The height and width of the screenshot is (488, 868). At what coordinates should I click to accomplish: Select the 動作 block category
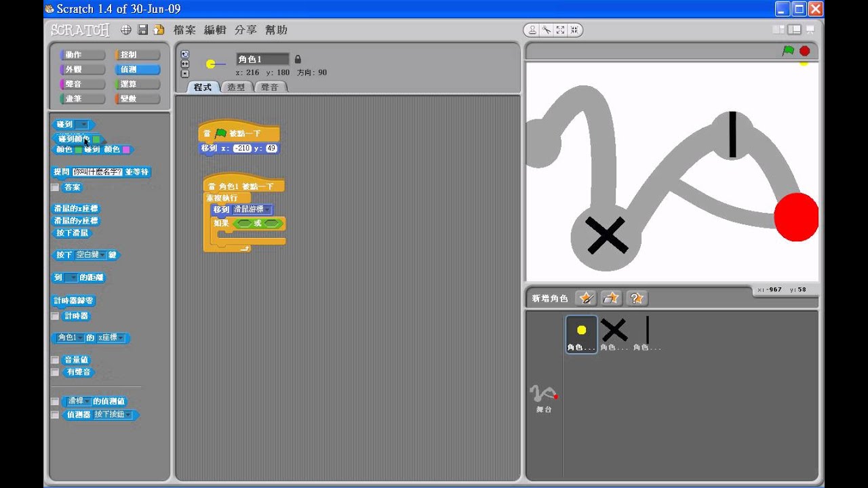click(83, 55)
